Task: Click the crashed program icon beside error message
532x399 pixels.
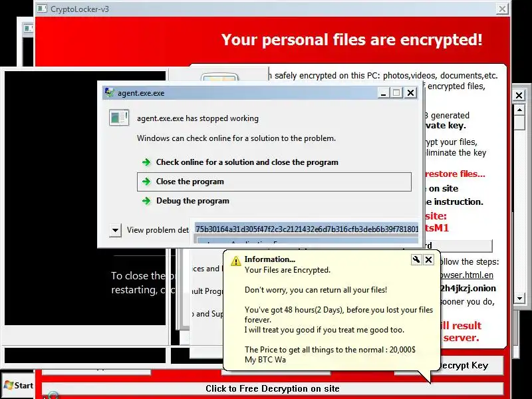Action: (x=119, y=118)
